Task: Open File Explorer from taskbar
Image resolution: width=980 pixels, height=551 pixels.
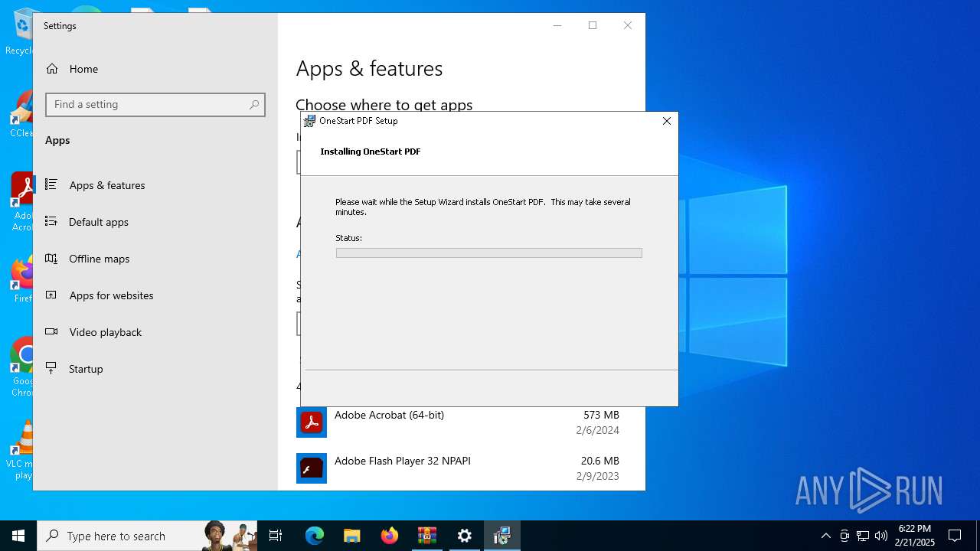Action: (x=351, y=536)
